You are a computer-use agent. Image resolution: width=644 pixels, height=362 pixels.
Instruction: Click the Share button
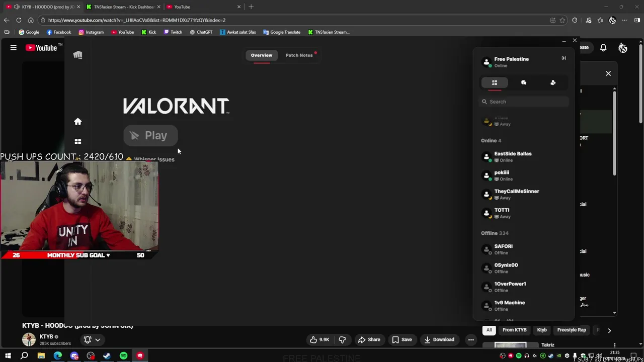coord(369,340)
